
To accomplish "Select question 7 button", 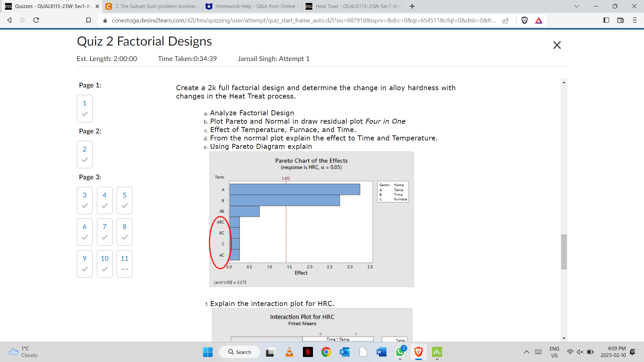I will click(x=104, y=232).
